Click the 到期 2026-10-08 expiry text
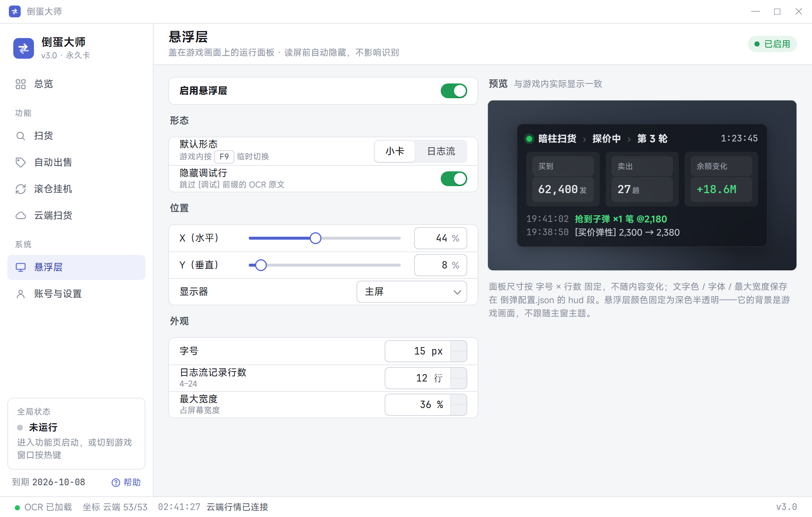This screenshot has height=517, width=812. [48, 482]
